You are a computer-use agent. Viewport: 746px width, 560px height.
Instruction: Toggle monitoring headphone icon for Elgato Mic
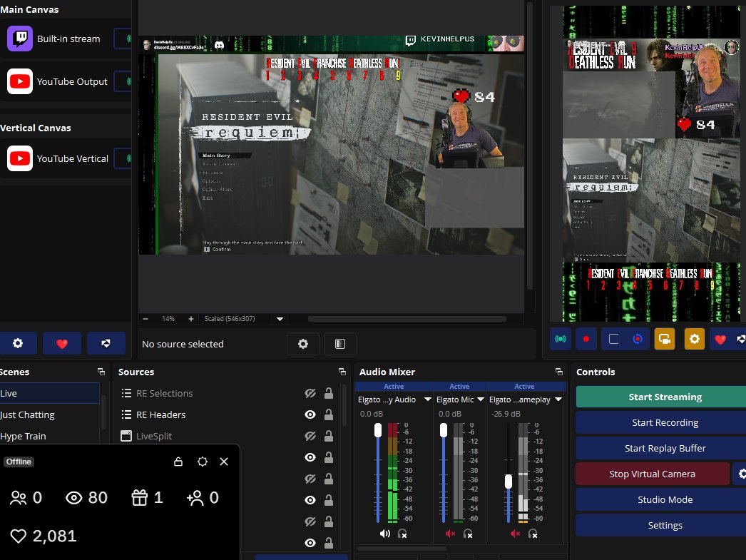[468, 534]
